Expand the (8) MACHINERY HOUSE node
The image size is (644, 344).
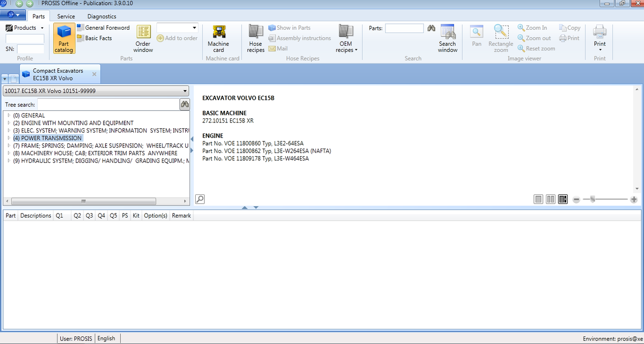pyautogui.click(x=9, y=153)
